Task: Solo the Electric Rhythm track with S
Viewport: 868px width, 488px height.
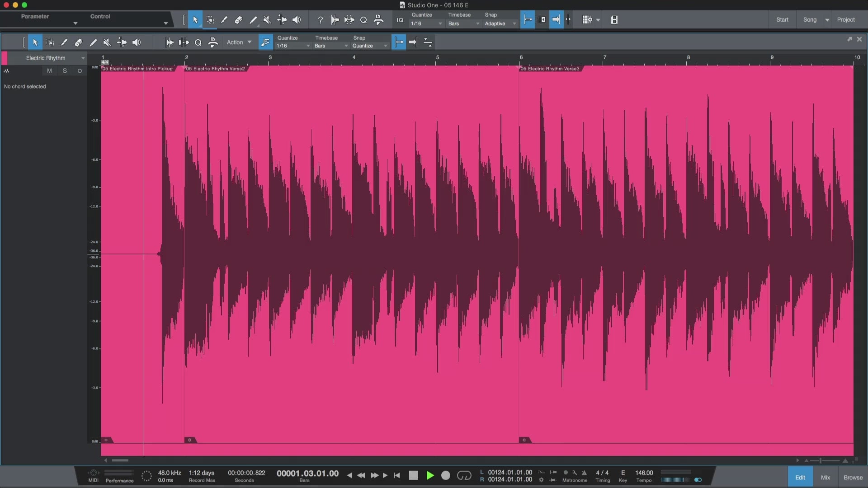Action: coord(65,71)
